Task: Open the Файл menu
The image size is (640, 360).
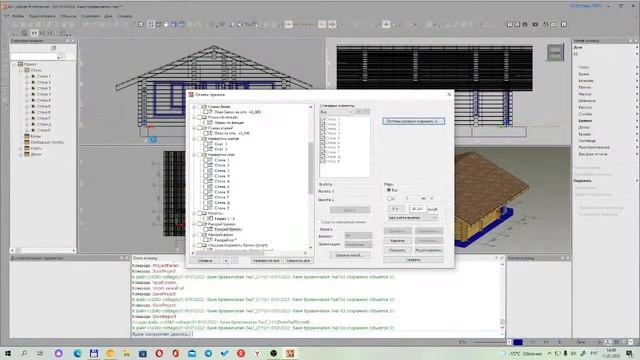Action: click(x=18, y=16)
